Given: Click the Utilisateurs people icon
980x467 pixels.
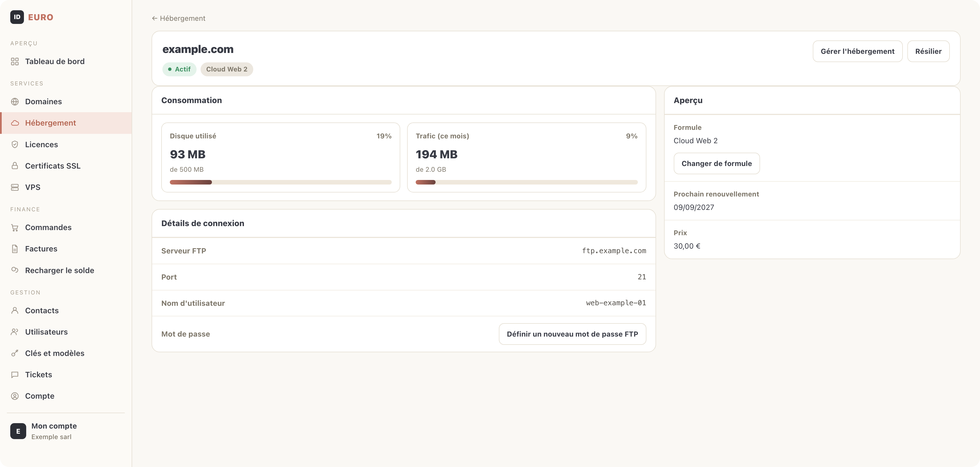Looking at the screenshot, I should click(15, 332).
